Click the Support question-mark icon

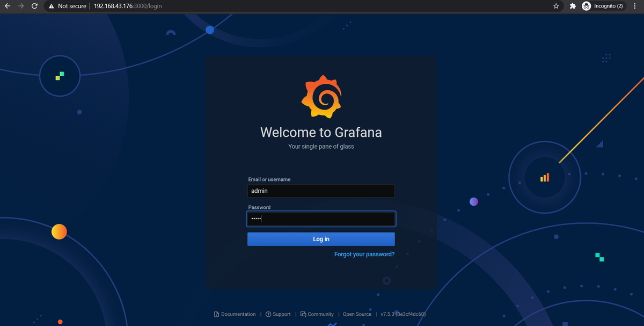click(x=268, y=314)
